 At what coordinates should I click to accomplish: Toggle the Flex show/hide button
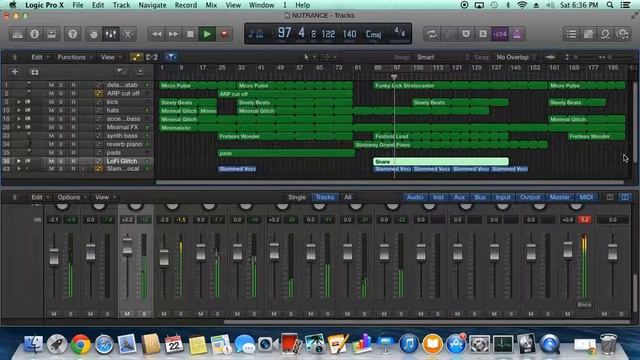151,57
